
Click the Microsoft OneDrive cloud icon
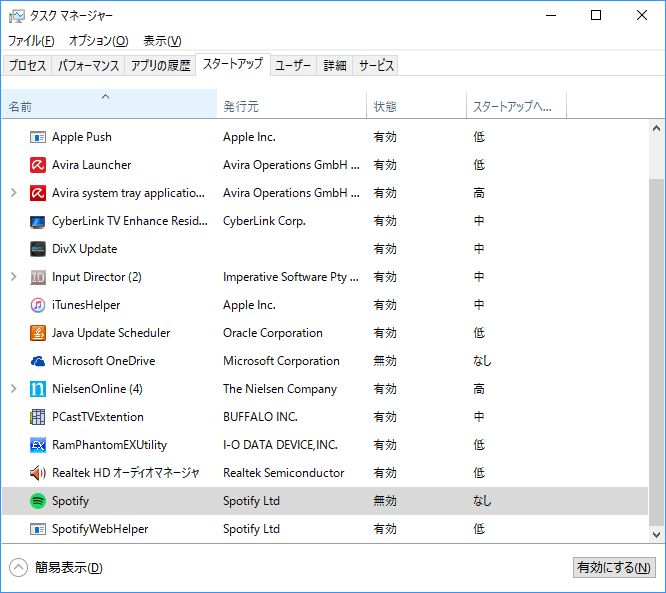(38, 361)
